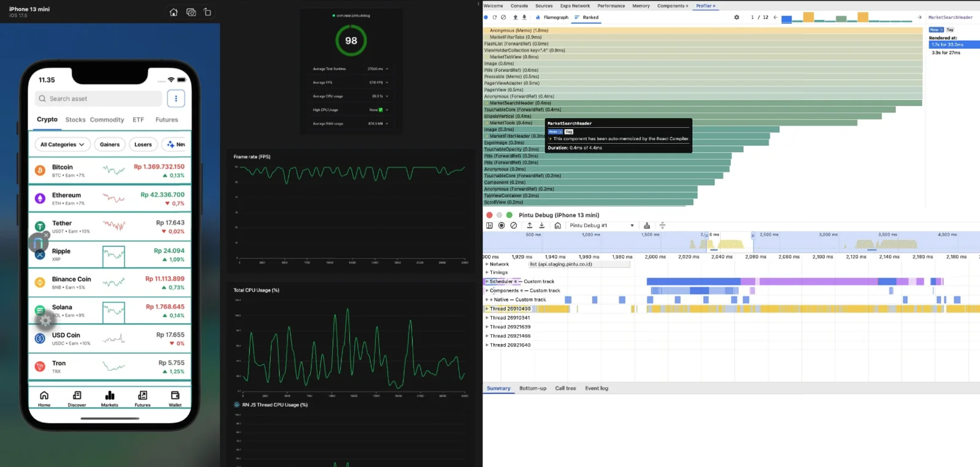This screenshot has width=980, height=467.
Task: Select the FlashList (ForwardRef) bar
Action: click(703, 43)
